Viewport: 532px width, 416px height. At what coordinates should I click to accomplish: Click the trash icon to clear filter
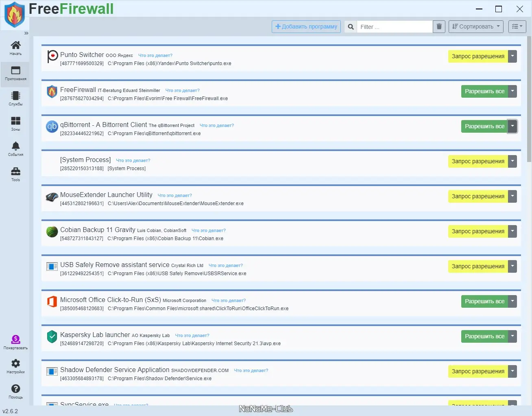[439, 27]
